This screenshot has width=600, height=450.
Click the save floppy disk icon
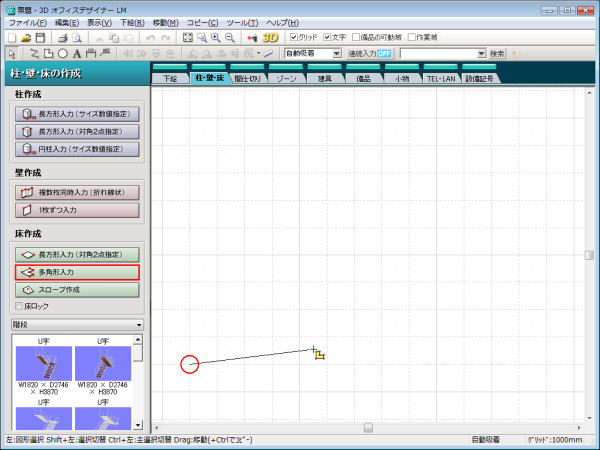tap(41, 37)
